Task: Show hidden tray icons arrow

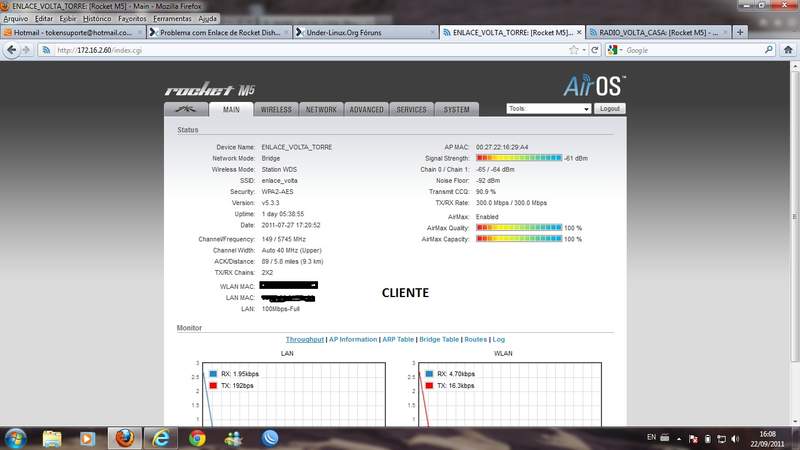Action: click(679, 438)
